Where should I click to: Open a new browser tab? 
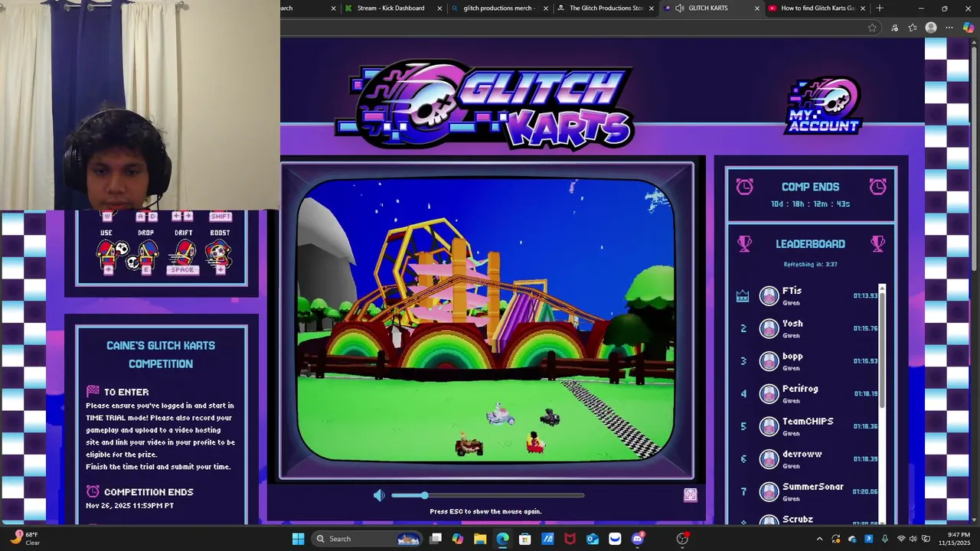coord(880,8)
